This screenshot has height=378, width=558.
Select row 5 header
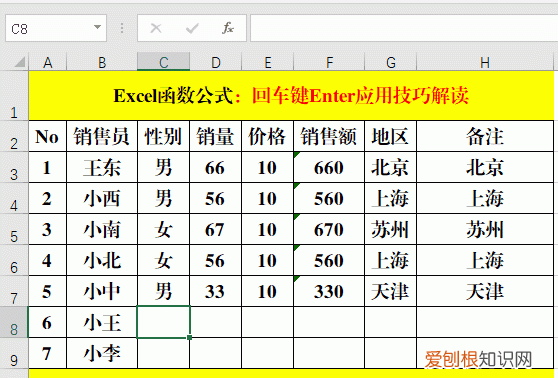point(14,229)
